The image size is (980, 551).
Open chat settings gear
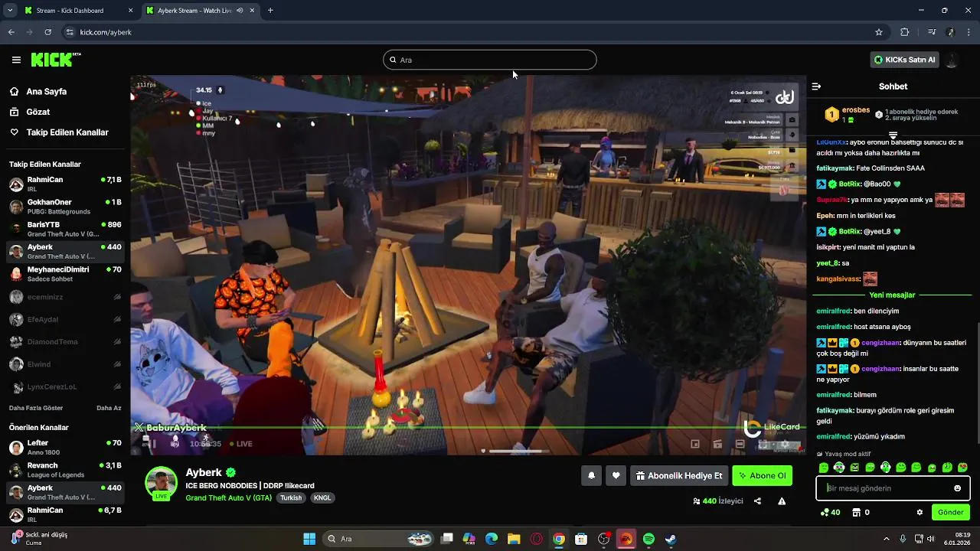click(x=920, y=512)
